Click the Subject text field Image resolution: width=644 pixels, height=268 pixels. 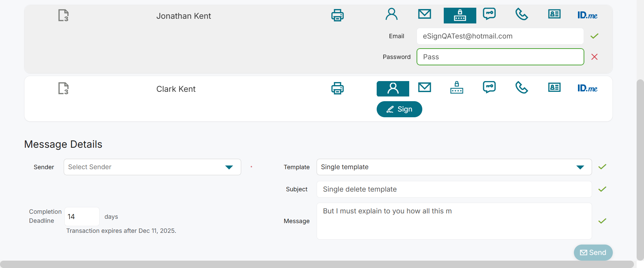tap(454, 189)
